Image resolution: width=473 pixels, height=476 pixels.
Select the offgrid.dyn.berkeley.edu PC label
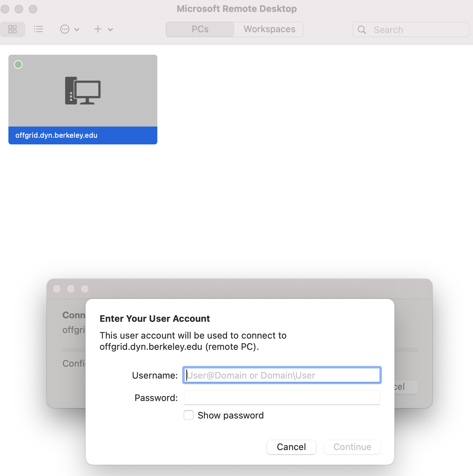[x=56, y=136]
